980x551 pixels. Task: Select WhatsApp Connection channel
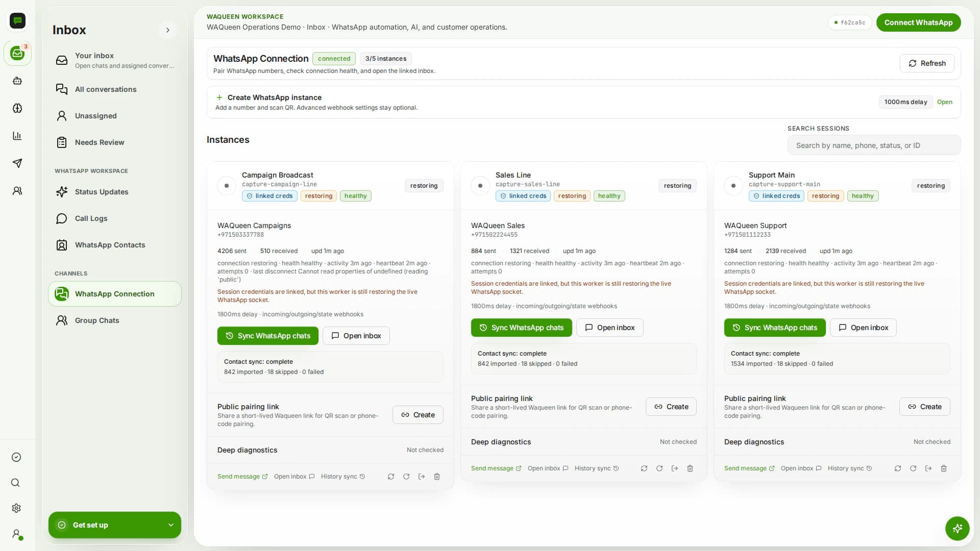[115, 294]
